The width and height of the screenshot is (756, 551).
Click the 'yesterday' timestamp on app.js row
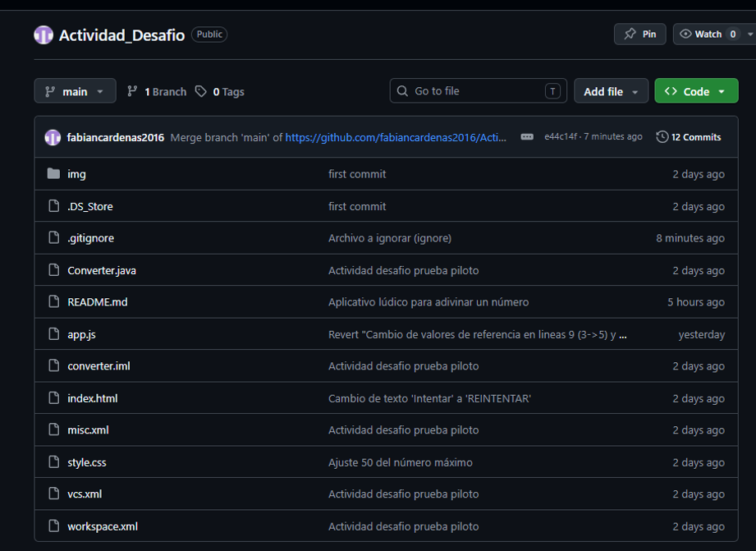point(702,334)
